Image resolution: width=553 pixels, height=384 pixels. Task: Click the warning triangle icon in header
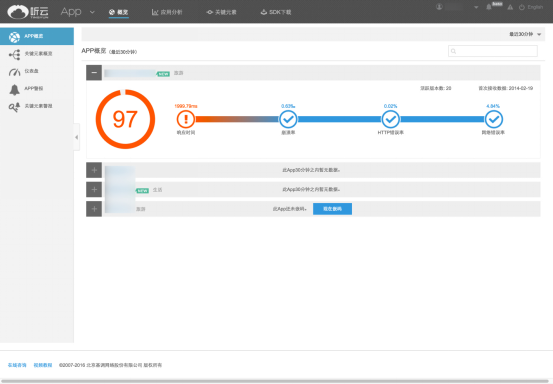click(510, 7)
